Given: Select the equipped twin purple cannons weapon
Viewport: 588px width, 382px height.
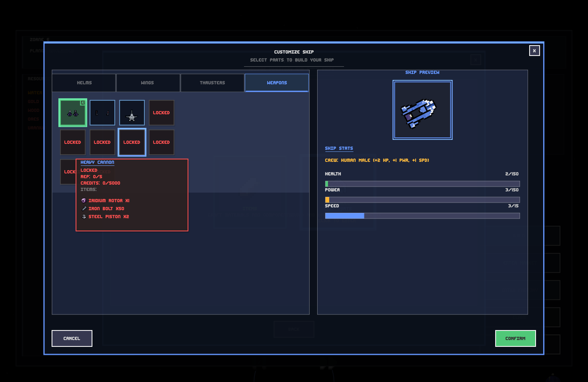Looking at the screenshot, I should tap(73, 113).
